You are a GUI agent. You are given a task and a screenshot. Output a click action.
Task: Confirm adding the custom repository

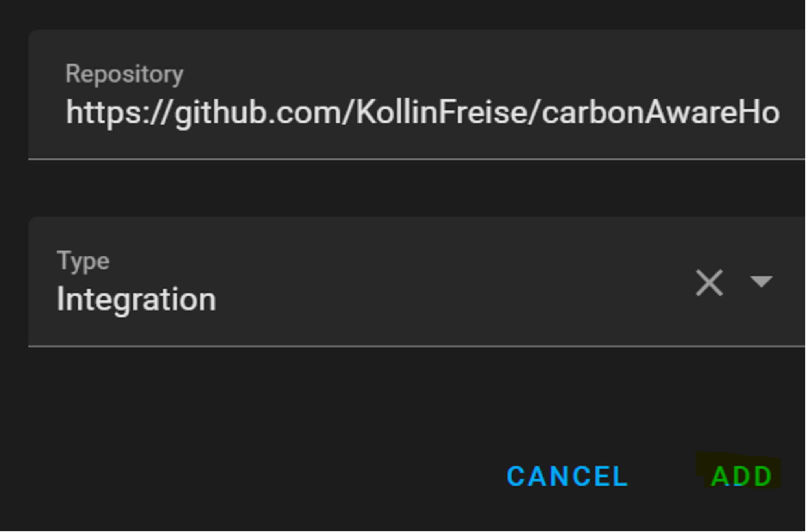click(741, 476)
